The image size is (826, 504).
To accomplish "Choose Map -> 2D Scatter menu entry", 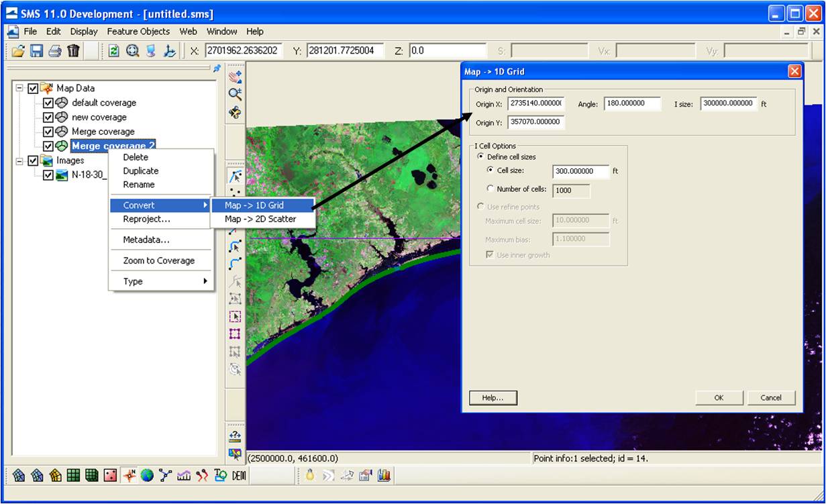I will (260, 219).
